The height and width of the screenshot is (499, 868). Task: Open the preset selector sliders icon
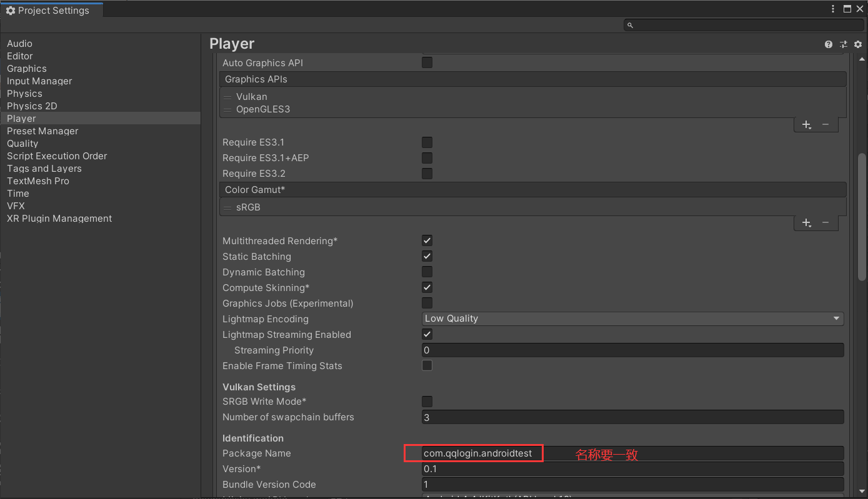[843, 44]
